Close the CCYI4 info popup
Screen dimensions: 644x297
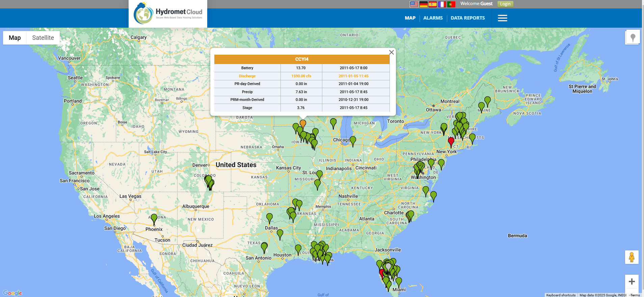pyautogui.click(x=392, y=52)
